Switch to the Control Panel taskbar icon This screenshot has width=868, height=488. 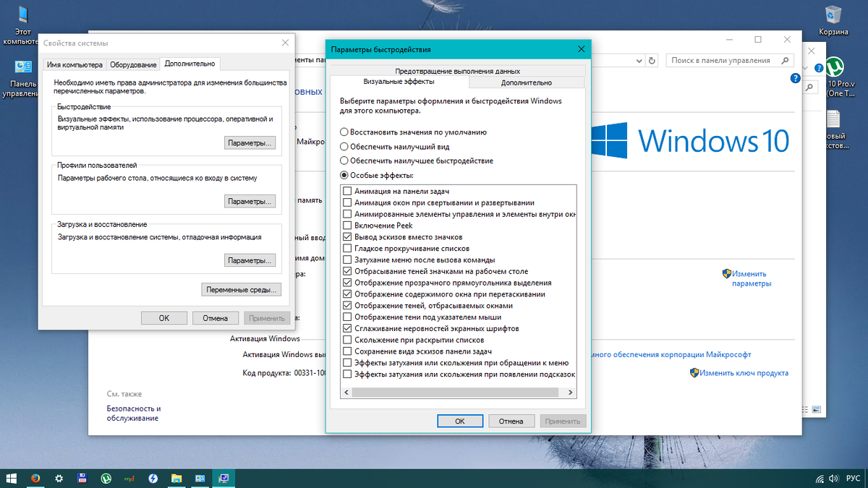click(x=200, y=479)
